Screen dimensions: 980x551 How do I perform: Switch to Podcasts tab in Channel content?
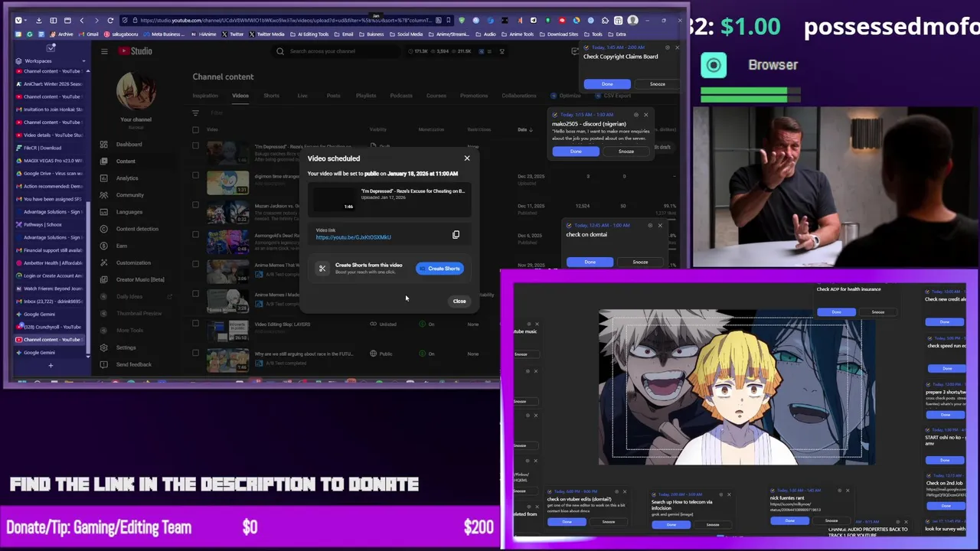point(401,96)
